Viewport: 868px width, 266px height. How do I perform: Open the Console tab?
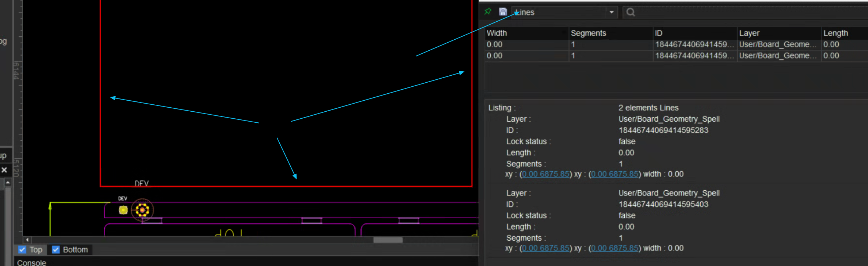(x=32, y=262)
